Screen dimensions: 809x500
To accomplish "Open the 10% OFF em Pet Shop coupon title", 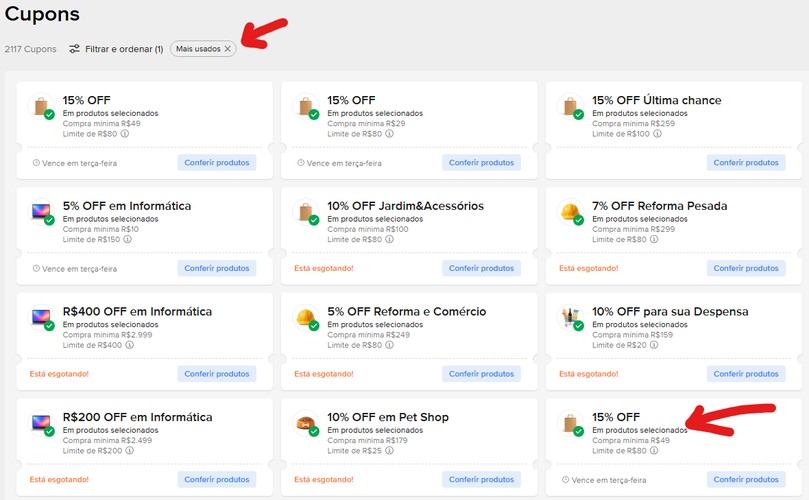I will coord(388,417).
